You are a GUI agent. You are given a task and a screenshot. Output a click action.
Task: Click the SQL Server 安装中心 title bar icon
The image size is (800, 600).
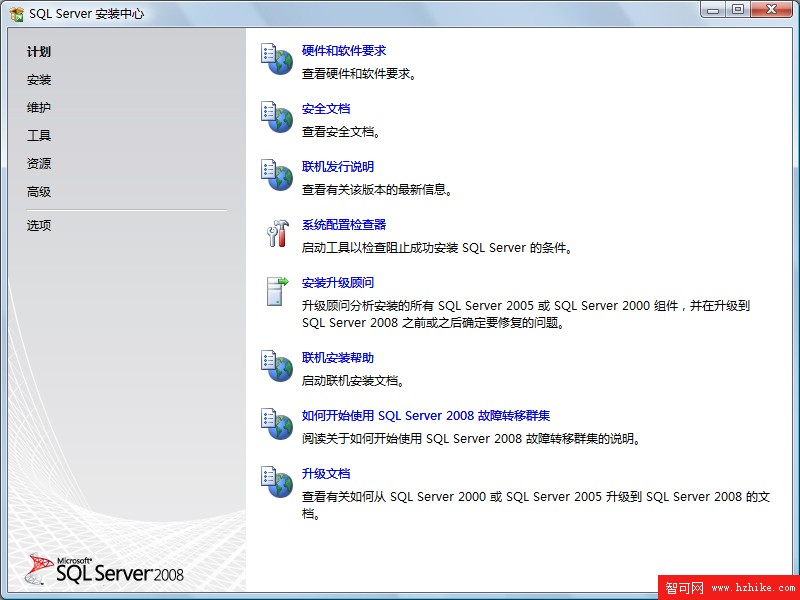(17, 14)
